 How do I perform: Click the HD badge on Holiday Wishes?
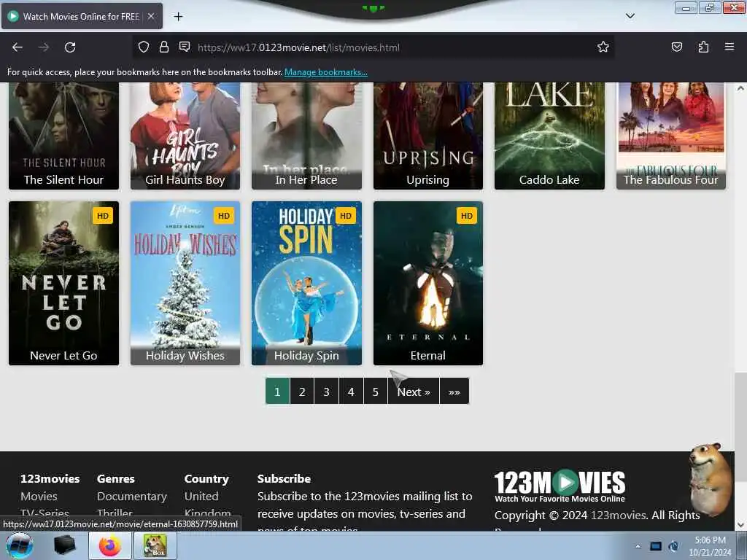[224, 216]
